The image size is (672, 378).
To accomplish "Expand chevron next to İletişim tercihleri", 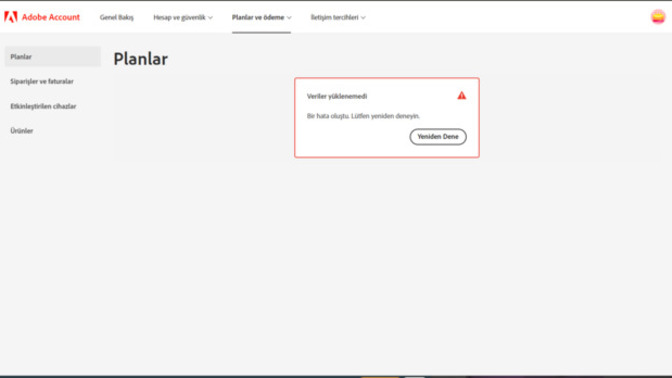I will click(363, 18).
